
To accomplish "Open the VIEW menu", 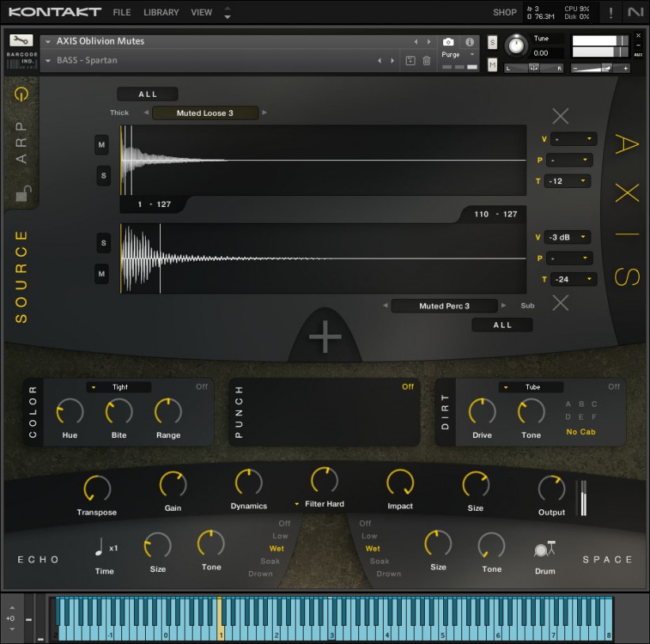I will pos(201,13).
